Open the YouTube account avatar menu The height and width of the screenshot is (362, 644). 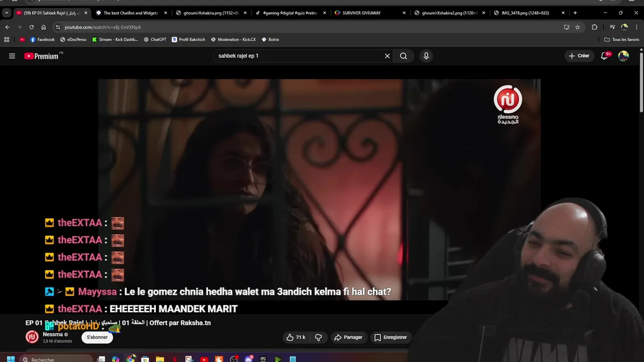point(624,56)
